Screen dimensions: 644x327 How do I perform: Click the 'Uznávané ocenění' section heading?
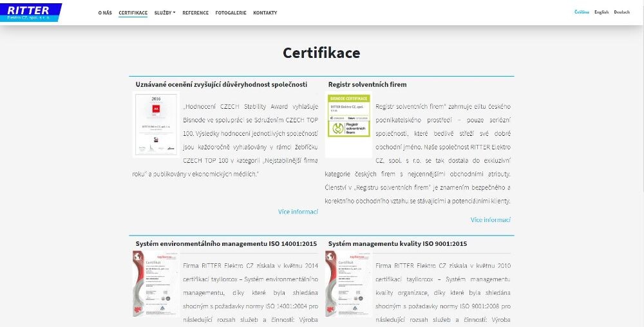pos(221,84)
